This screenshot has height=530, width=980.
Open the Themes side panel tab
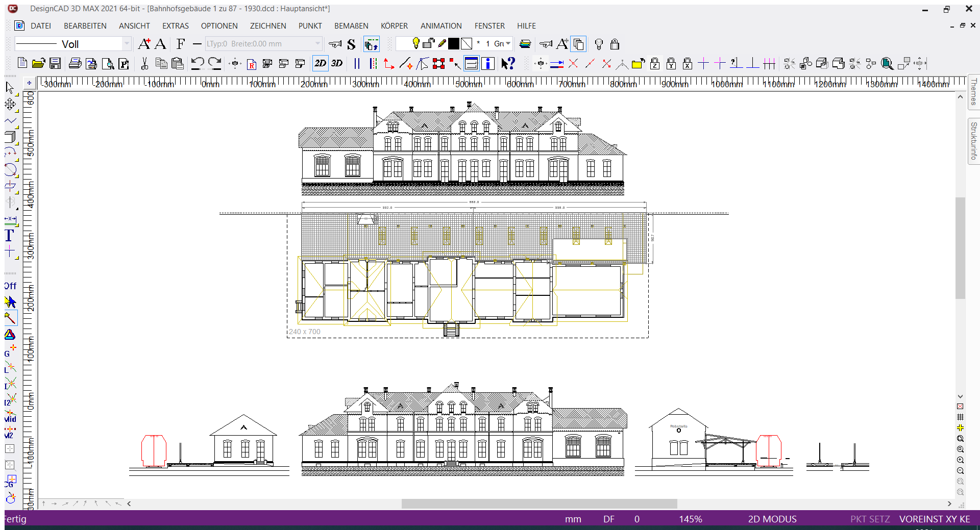(973, 92)
